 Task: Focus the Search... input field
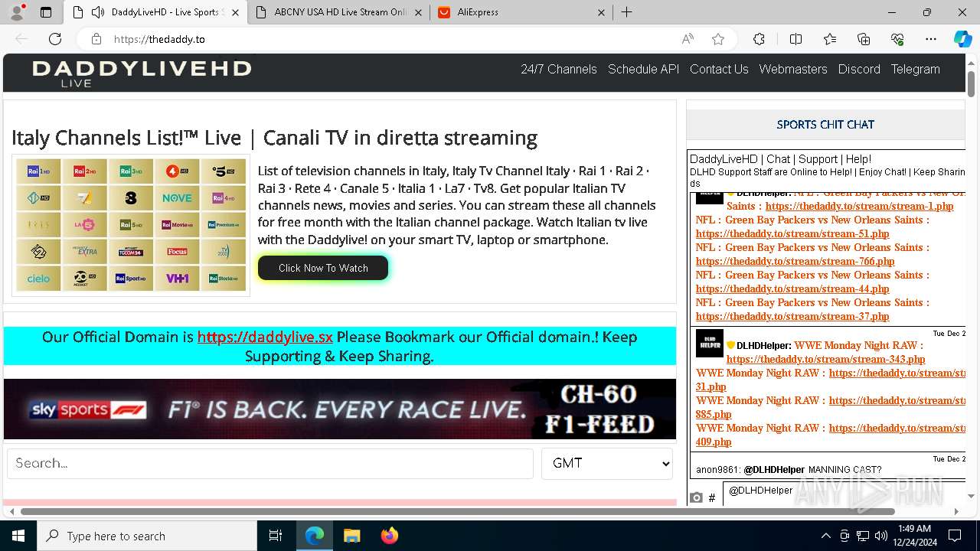coord(270,463)
